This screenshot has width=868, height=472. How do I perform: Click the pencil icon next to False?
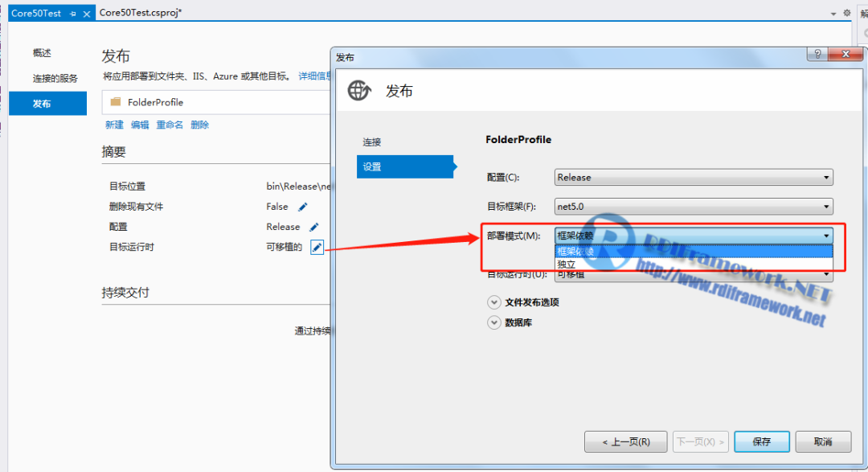(303, 207)
